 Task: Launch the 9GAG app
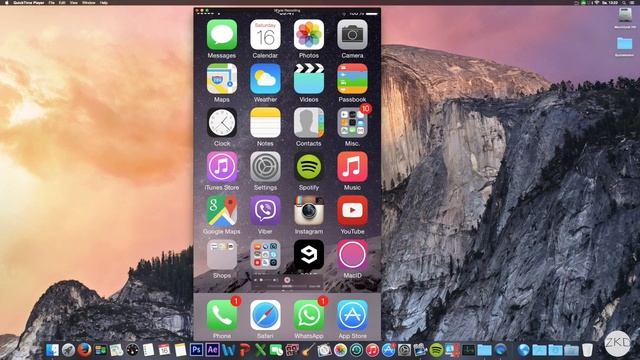tap(309, 255)
